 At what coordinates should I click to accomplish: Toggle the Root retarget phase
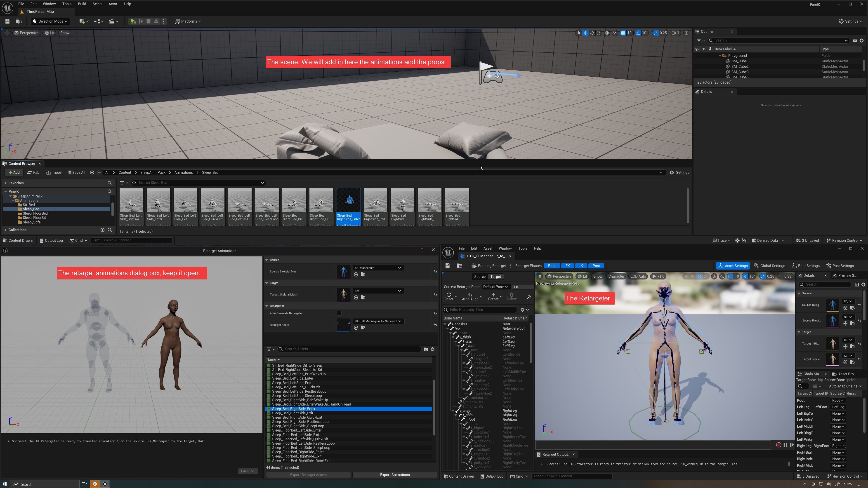click(x=552, y=266)
